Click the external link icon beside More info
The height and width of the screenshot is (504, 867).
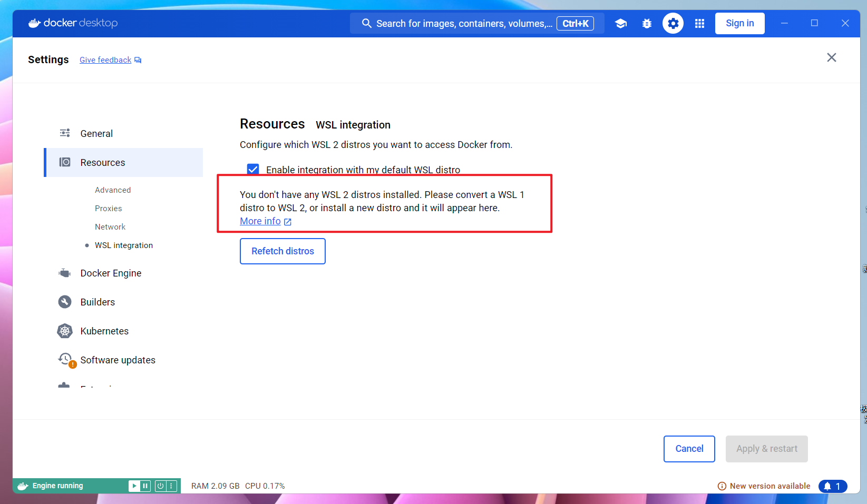(x=288, y=222)
